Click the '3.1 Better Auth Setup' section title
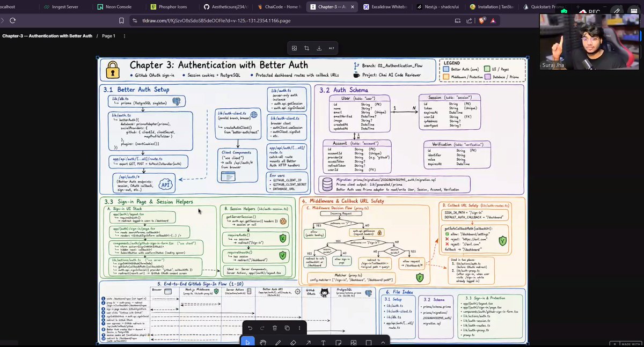The image size is (644, 347). 136,90
